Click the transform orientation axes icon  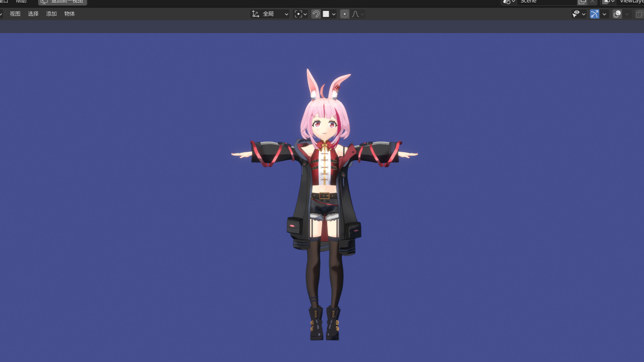255,14
